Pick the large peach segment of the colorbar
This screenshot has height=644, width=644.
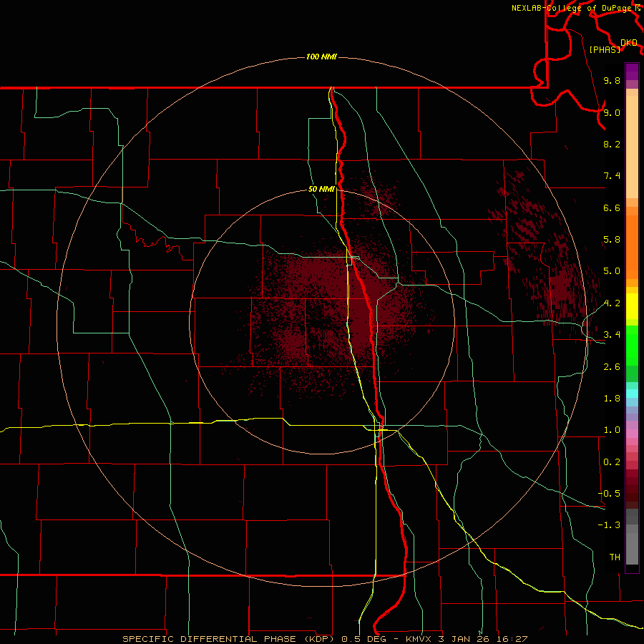coord(632,147)
